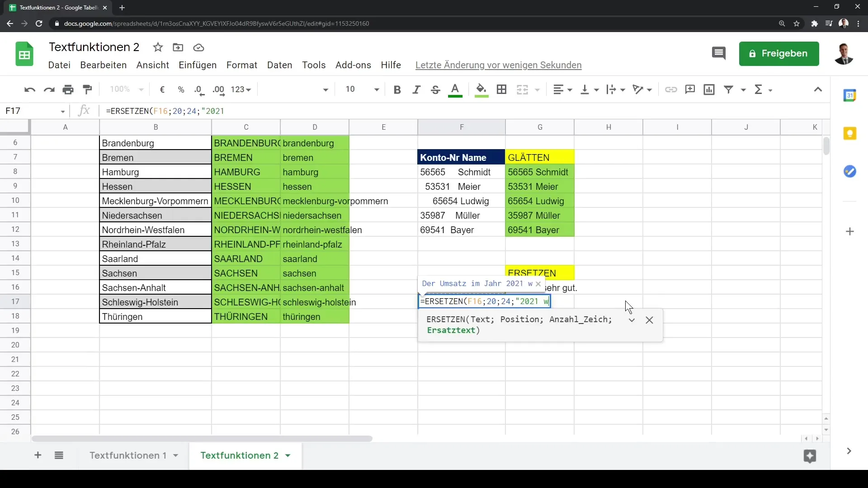
Task: Open the Hilfe menu
Action: [391, 65]
